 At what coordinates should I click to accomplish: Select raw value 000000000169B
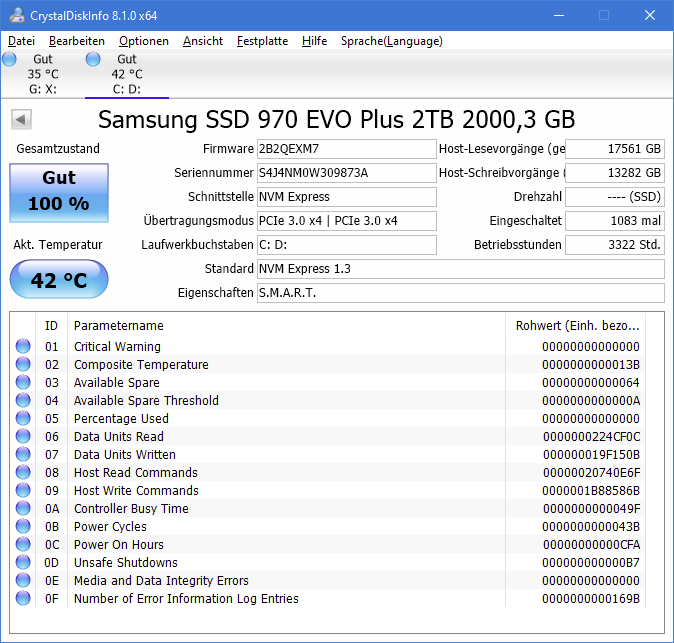pos(591,599)
